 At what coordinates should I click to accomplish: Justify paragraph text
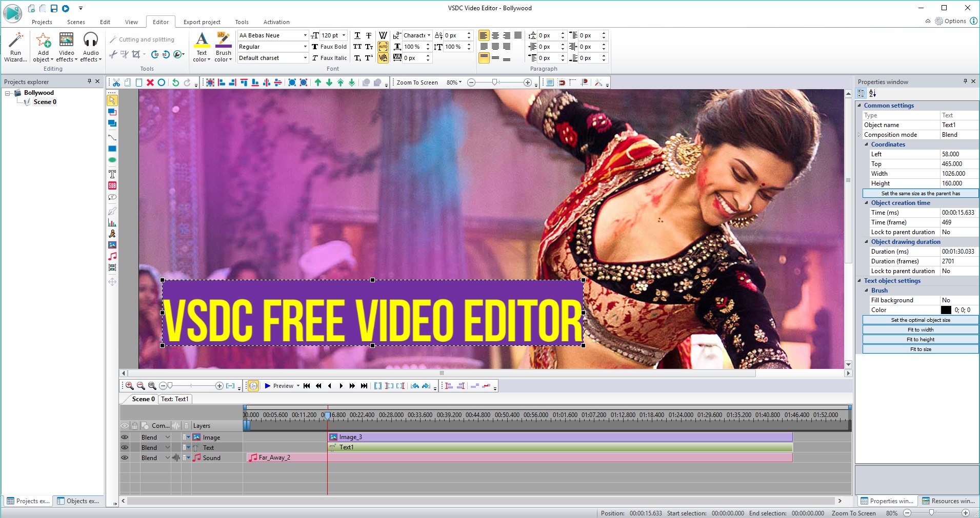(x=518, y=35)
